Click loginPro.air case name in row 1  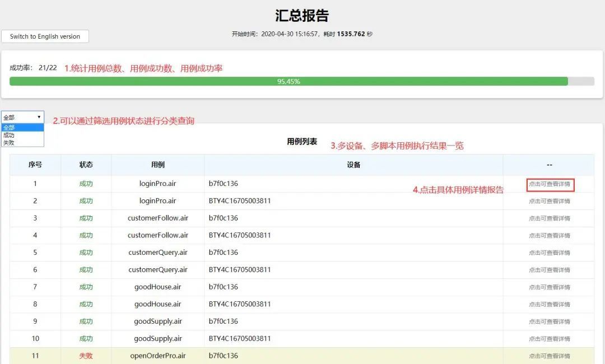(158, 184)
